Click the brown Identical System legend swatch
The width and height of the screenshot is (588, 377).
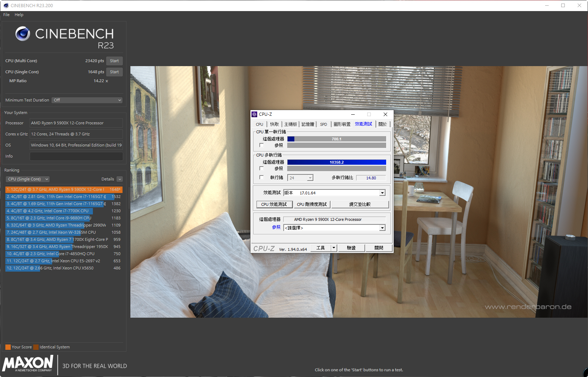click(x=36, y=347)
